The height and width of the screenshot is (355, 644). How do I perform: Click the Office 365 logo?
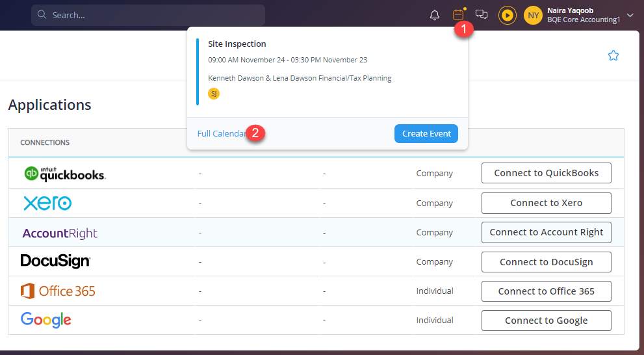pos(58,291)
